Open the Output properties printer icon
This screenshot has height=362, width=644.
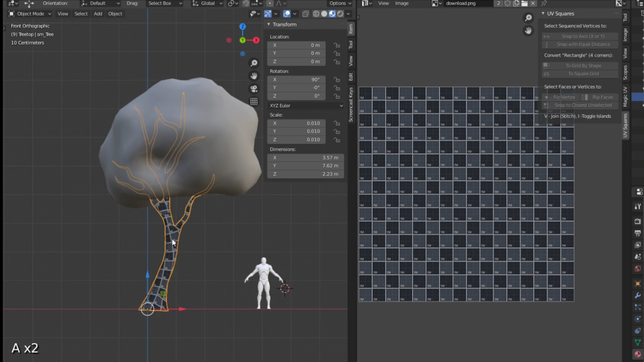pyautogui.click(x=638, y=233)
